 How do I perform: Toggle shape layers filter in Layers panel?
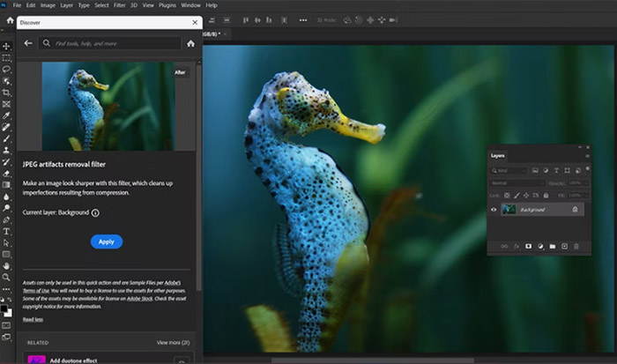pyautogui.click(x=567, y=170)
